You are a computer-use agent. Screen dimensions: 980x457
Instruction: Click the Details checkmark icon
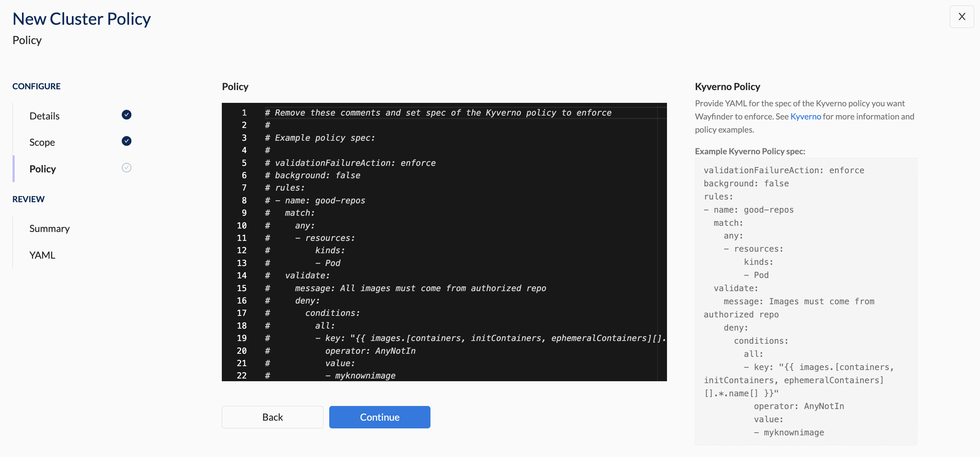[x=126, y=114]
